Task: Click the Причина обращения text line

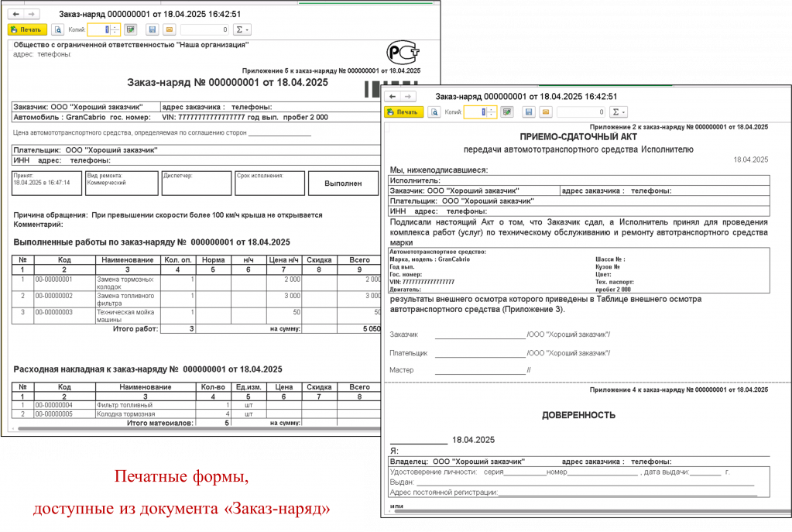Action: pyautogui.click(x=168, y=215)
